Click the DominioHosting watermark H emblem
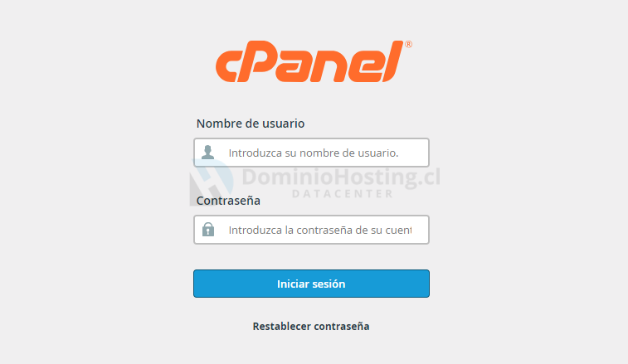Viewport: 628px width, 364px height. pyautogui.click(x=211, y=182)
